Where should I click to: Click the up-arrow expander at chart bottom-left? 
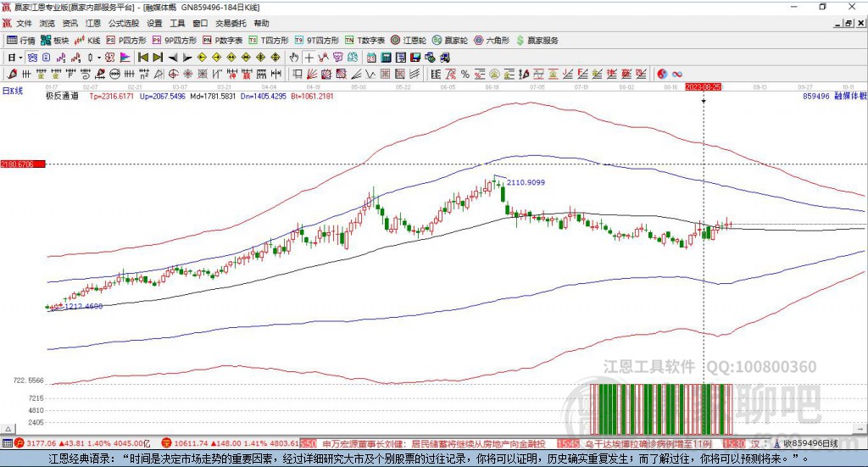tap(8, 429)
